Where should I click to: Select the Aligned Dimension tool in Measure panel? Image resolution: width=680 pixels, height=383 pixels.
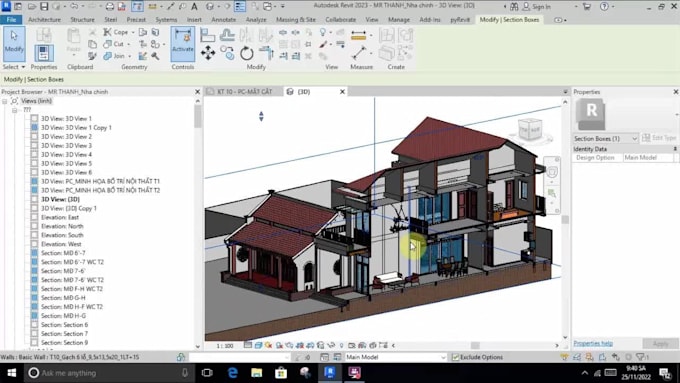(x=359, y=53)
